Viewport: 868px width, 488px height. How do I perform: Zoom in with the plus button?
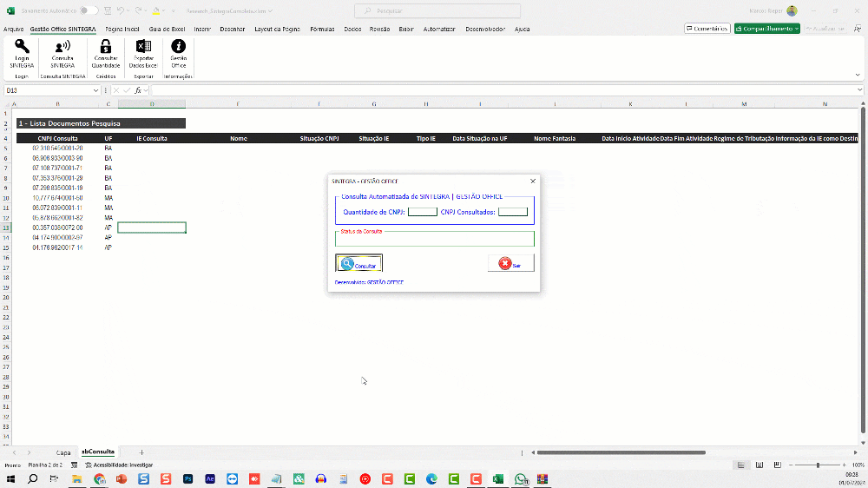point(844,465)
